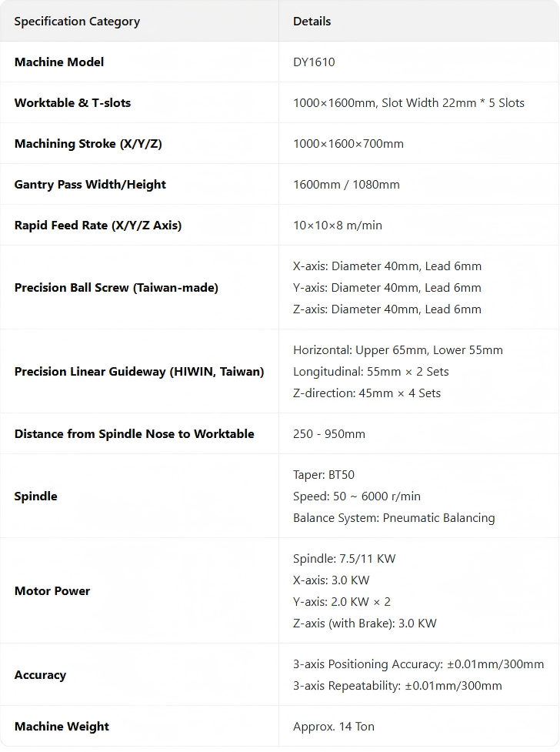
Task: Select the 1000×1600×700mm stroke value
Action: point(348,144)
